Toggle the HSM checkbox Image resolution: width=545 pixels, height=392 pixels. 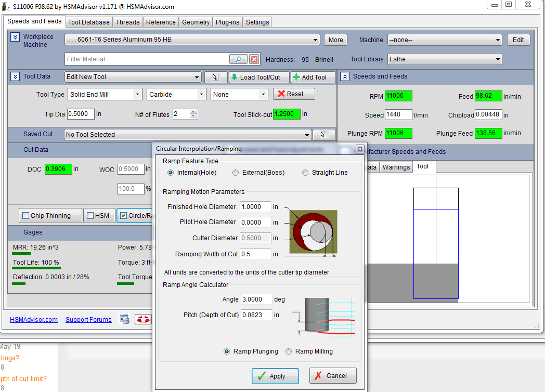point(90,216)
